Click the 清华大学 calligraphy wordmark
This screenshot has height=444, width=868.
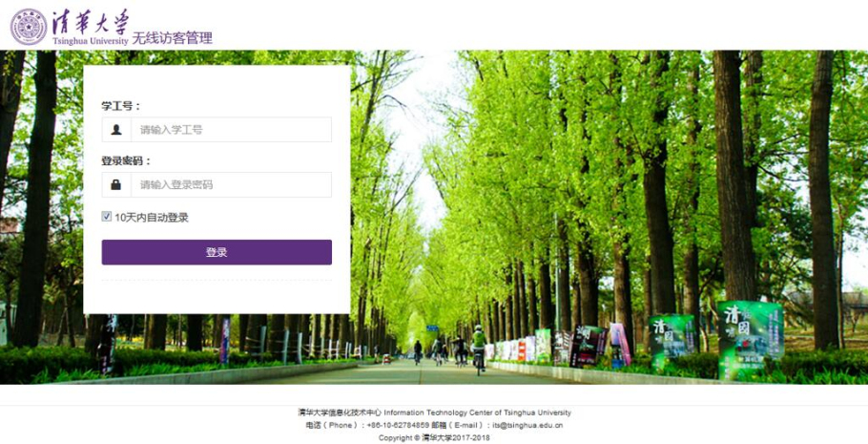(89, 19)
